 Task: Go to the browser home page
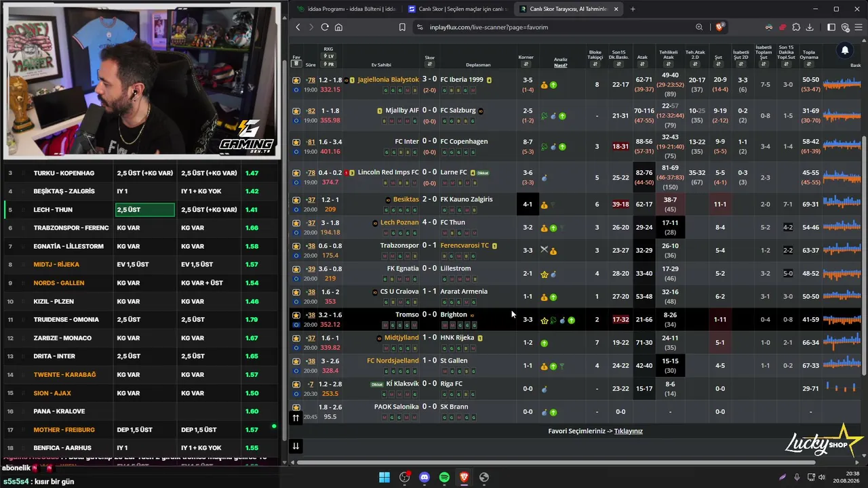[x=338, y=27]
